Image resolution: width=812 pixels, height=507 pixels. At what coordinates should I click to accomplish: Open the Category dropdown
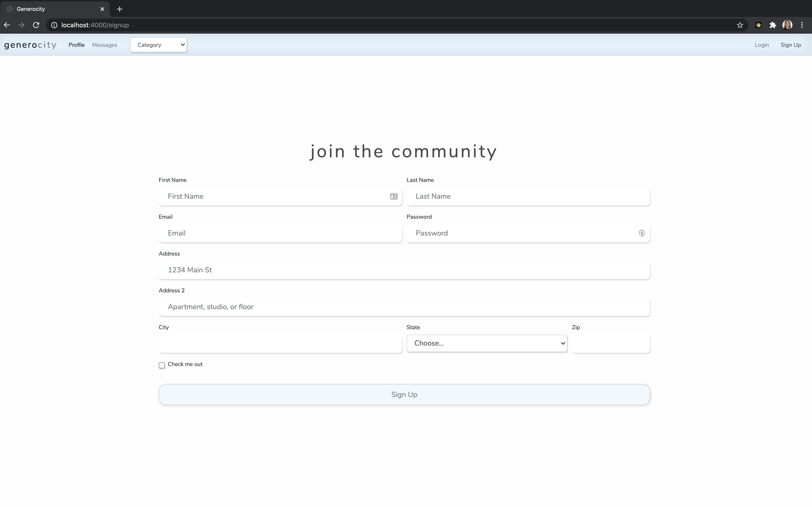click(x=158, y=45)
